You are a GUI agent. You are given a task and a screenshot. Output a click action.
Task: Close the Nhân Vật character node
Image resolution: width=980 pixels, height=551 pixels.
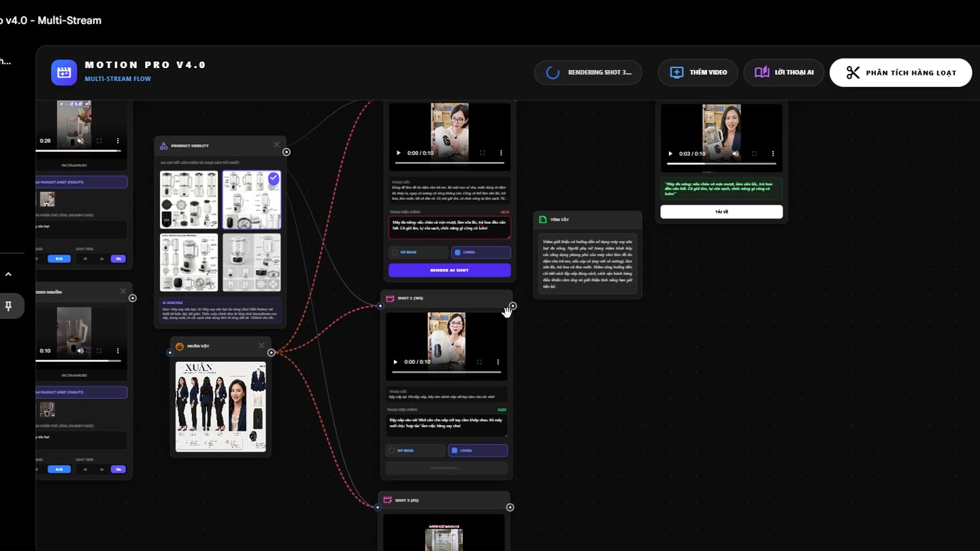point(261,346)
